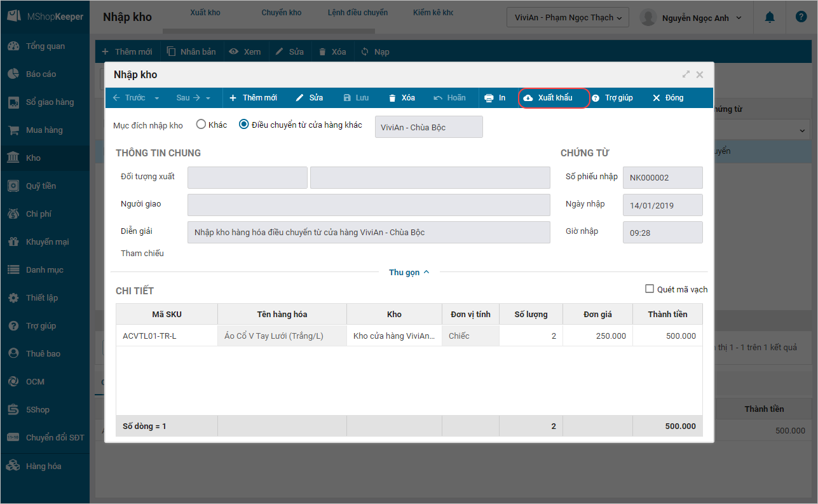This screenshot has height=504, width=818.
Task: Switch to the Chuyển kho tab
Action: (282, 13)
